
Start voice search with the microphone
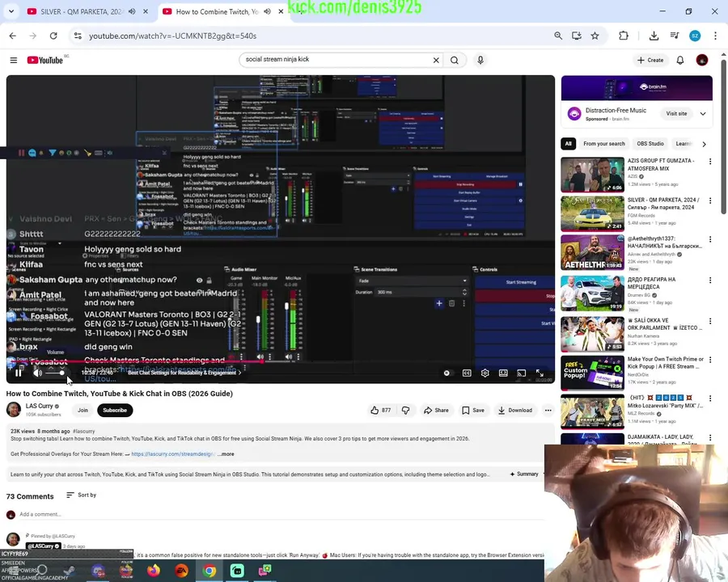coord(480,60)
